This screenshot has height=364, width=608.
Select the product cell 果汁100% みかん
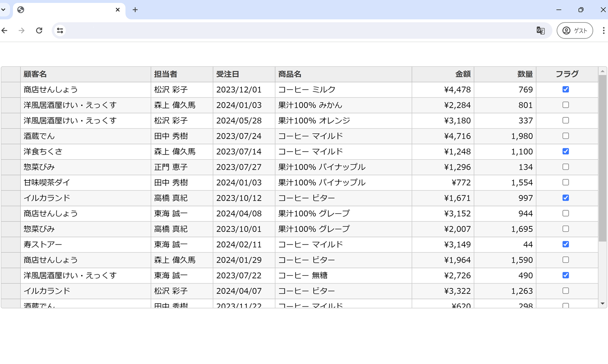(x=343, y=105)
